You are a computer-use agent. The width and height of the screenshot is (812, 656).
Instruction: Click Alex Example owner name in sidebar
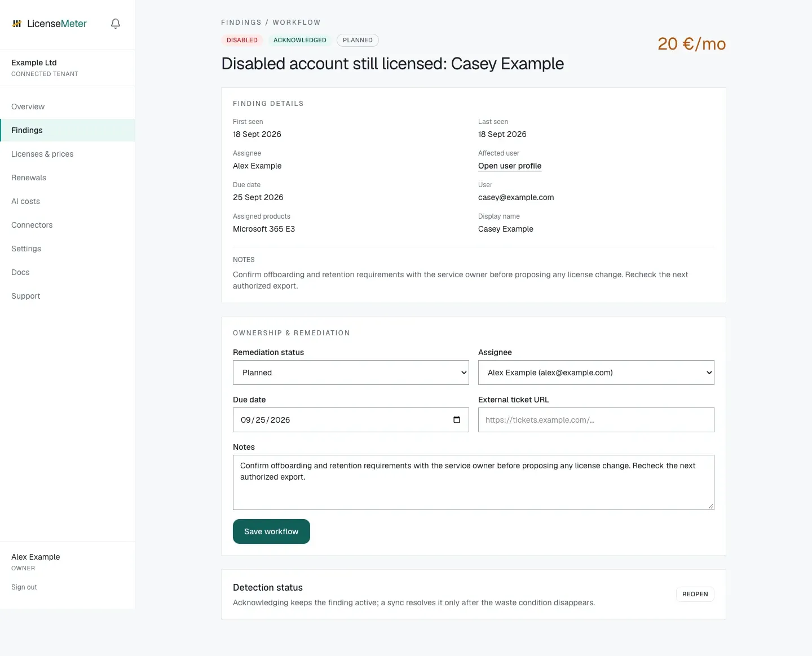coord(36,557)
